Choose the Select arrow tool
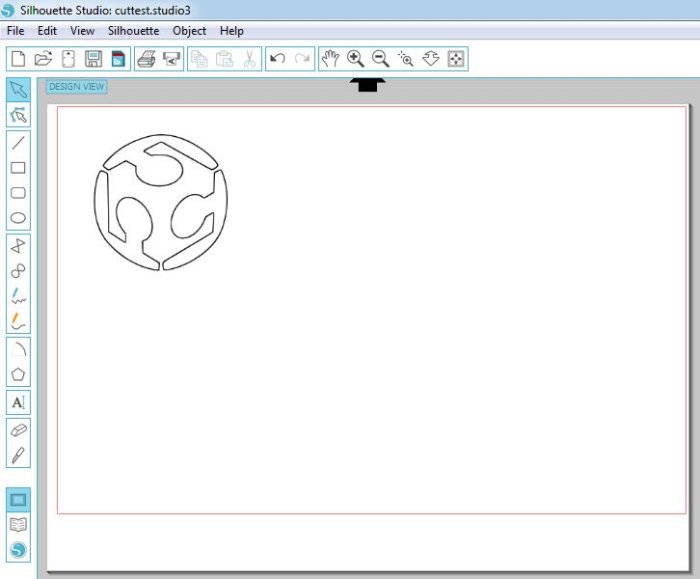 18,90
